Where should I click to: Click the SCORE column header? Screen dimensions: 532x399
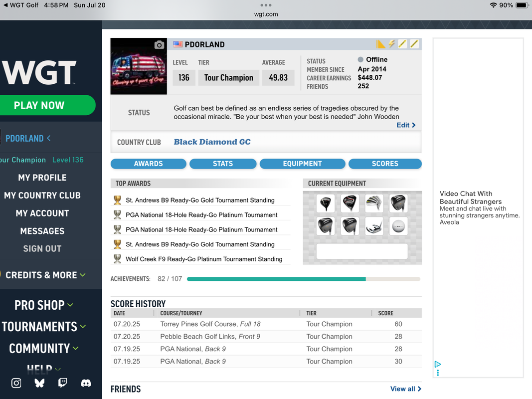click(x=386, y=313)
